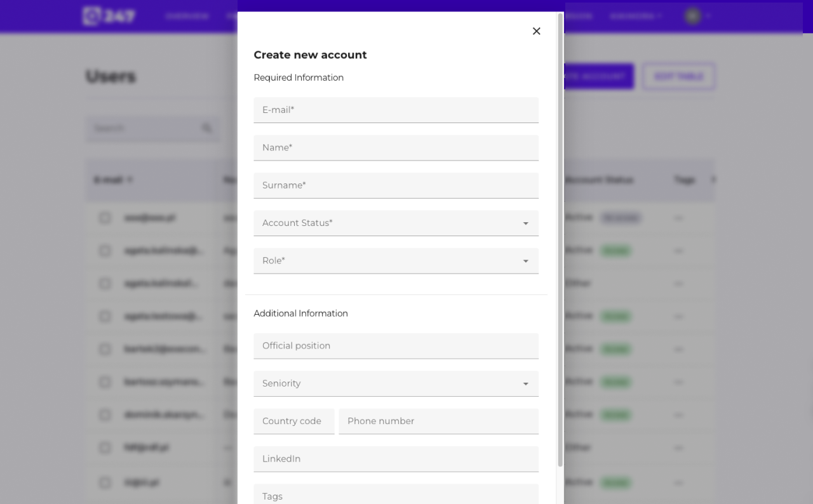Image resolution: width=813 pixels, height=504 pixels.
Task: Focus the E-mail input field
Action: (x=396, y=109)
